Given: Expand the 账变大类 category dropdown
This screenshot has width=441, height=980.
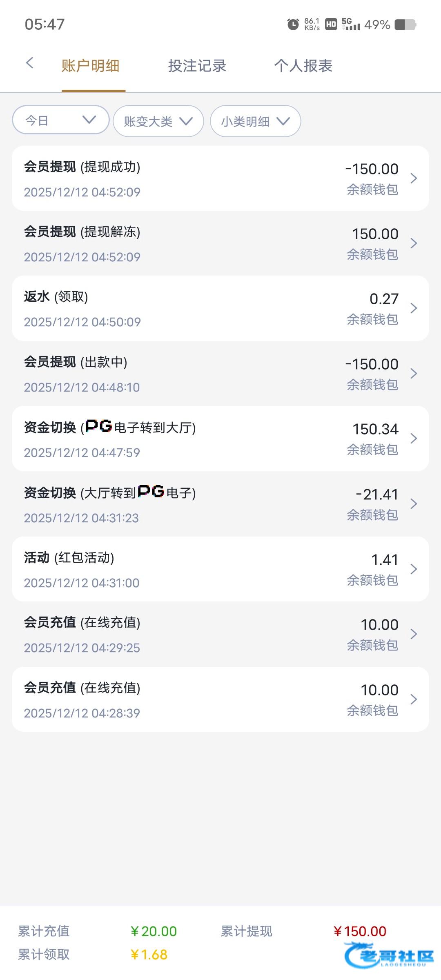Looking at the screenshot, I should click(158, 121).
